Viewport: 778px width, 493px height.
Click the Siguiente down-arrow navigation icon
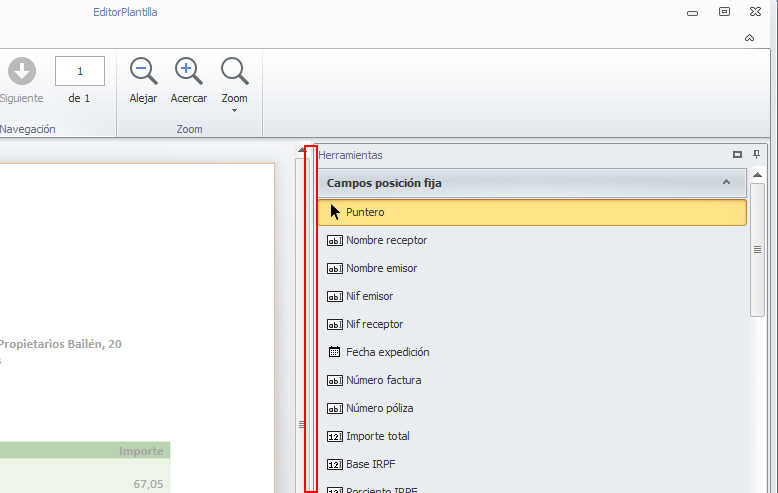tap(22, 71)
